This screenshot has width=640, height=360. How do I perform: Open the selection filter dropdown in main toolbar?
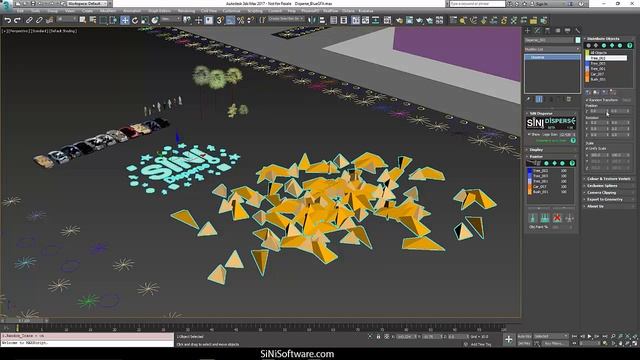tap(67, 19)
